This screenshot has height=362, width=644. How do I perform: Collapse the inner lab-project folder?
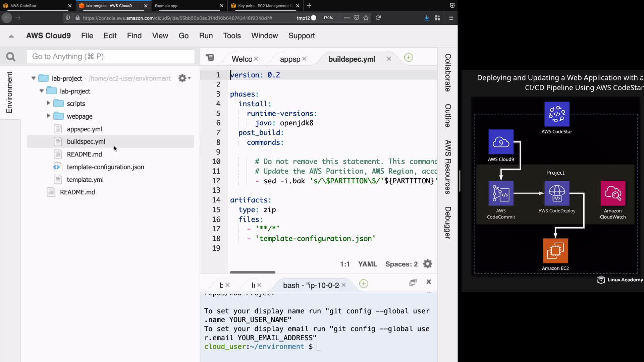[42, 91]
